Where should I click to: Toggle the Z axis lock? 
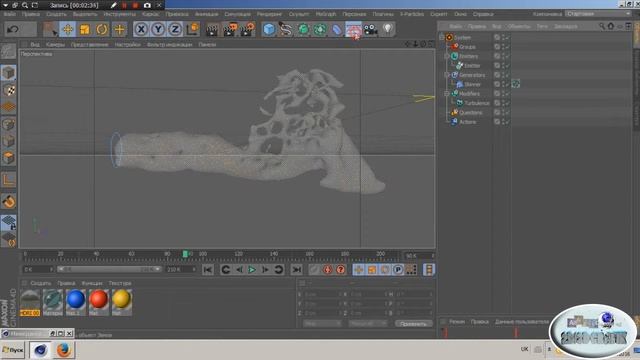click(175, 29)
